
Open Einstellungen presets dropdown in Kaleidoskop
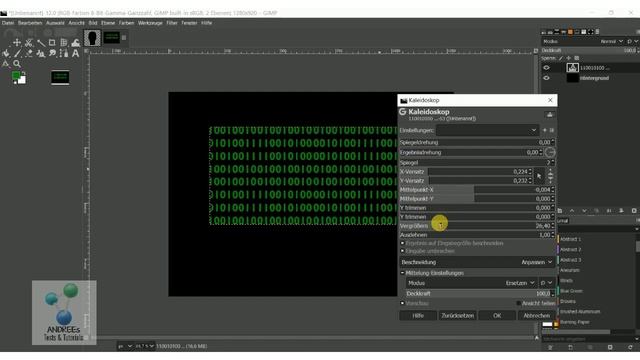pos(487,130)
